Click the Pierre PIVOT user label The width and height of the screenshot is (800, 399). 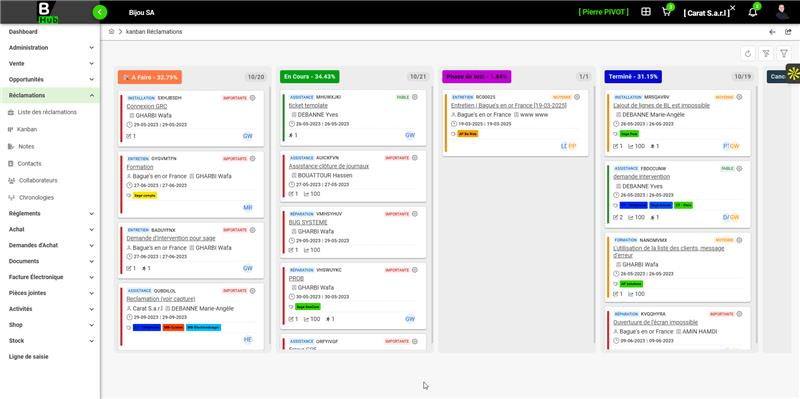[x=604, y=12]
